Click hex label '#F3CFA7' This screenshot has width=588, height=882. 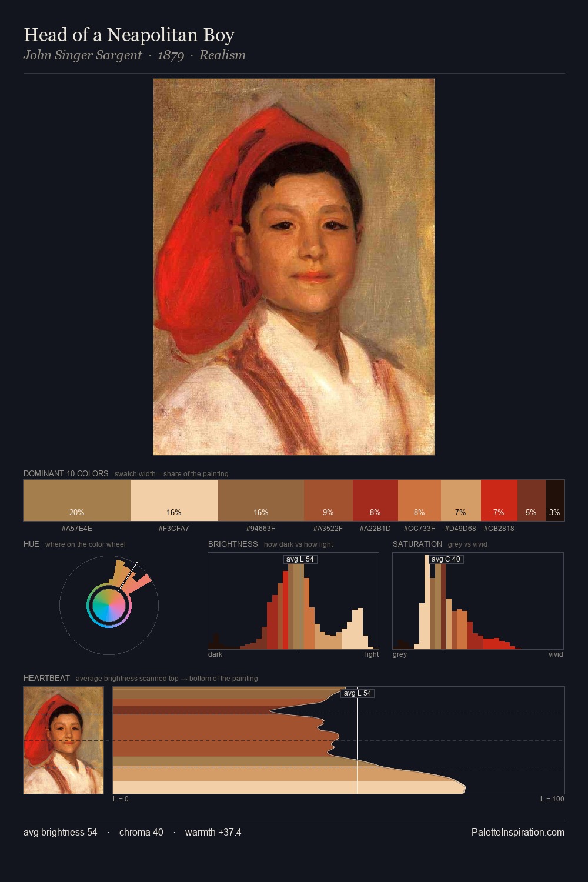point(174,528)
